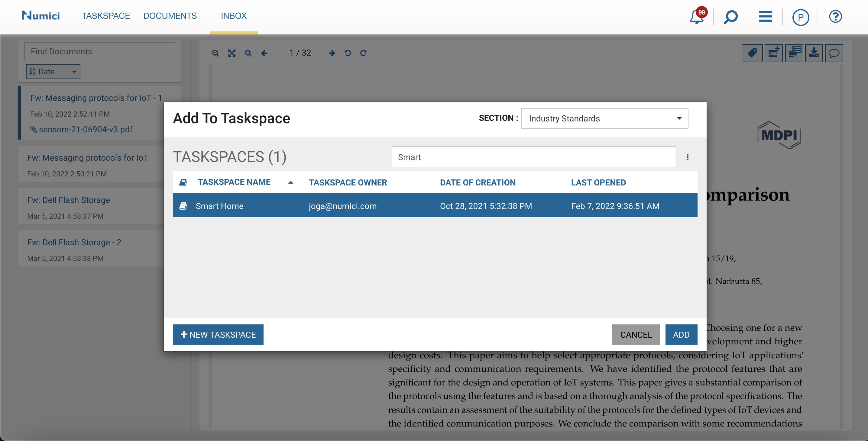
Task: Click the tag icon in the viewer toolbar
Action: pos(752,53)
